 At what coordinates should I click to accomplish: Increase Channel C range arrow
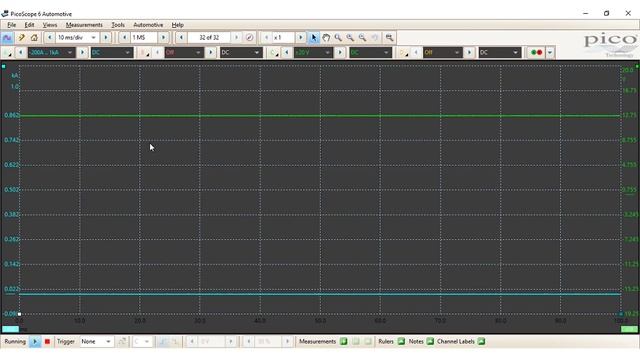point(340,53)
